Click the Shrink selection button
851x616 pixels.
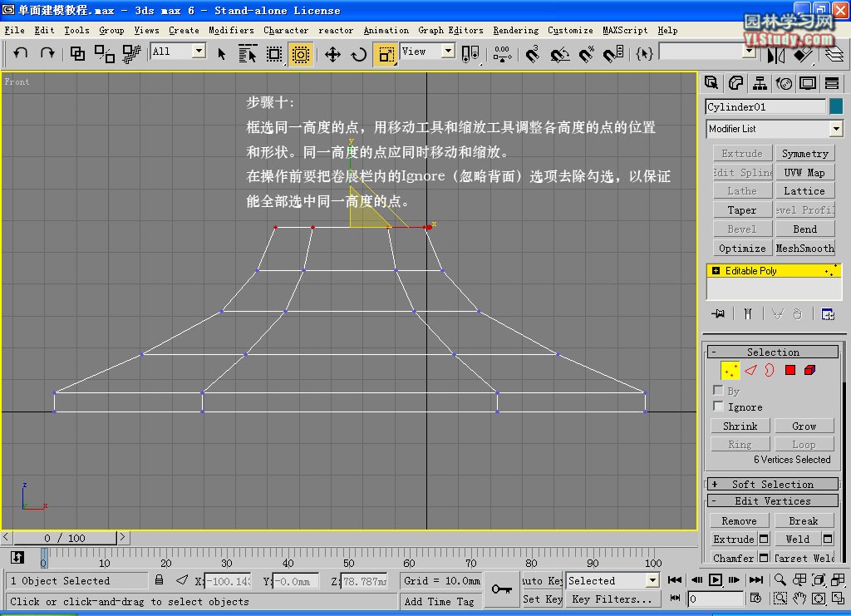(x=740, y=426)
